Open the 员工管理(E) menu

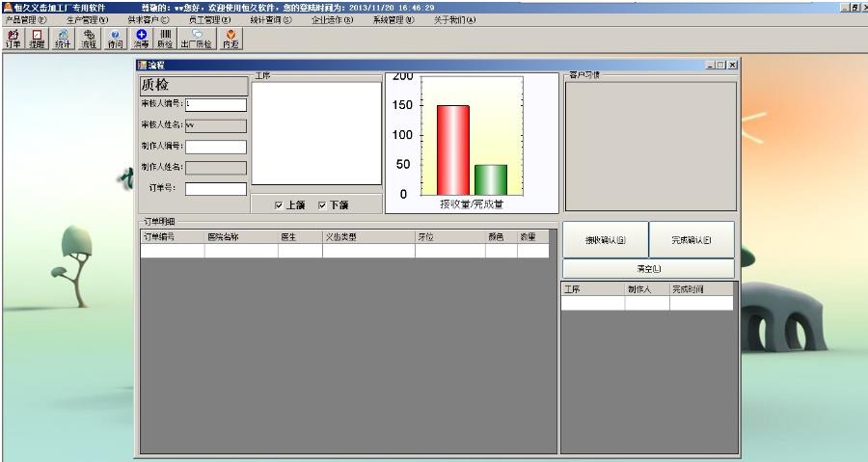pos(209,20)
